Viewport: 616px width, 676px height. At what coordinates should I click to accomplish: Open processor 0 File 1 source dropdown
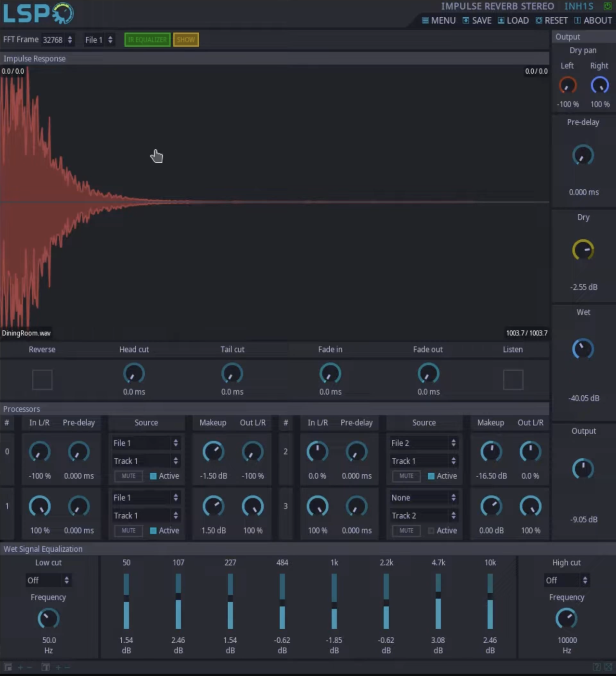[146, 443]
